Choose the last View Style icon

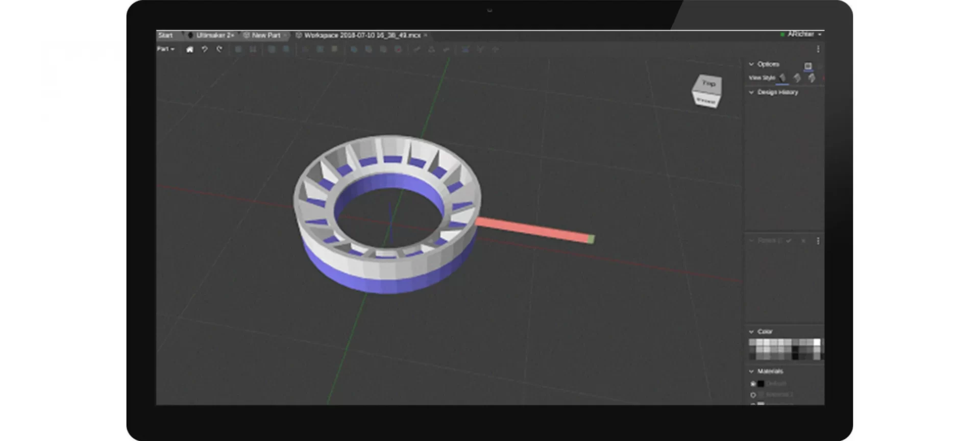coord(812,78)
